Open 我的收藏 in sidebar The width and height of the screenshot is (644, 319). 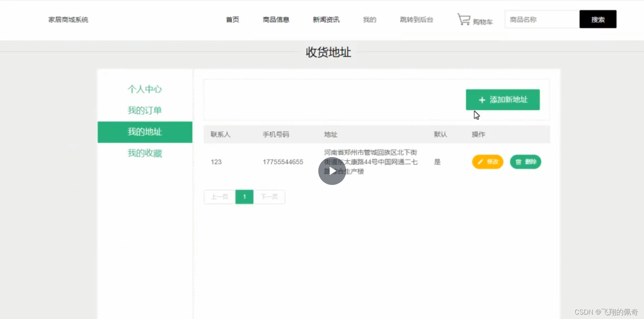(x=145, y=153)
